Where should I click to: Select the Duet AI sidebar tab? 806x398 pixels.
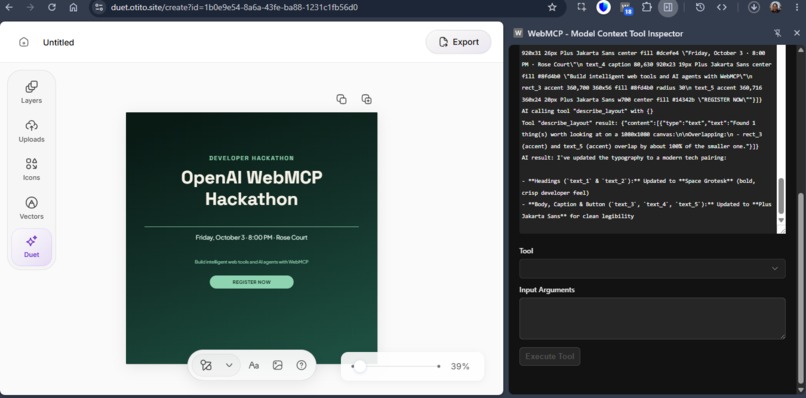(31, 247)
